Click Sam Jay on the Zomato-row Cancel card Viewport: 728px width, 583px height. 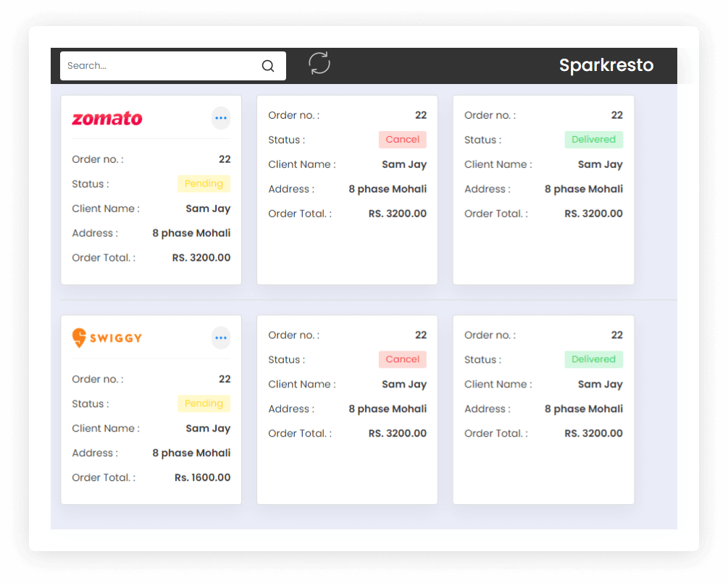404,165
